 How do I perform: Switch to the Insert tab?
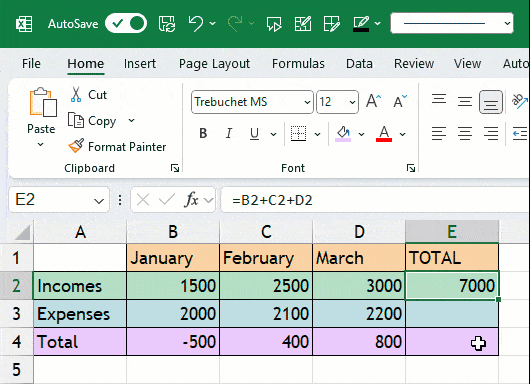click(x=140, y=64)
